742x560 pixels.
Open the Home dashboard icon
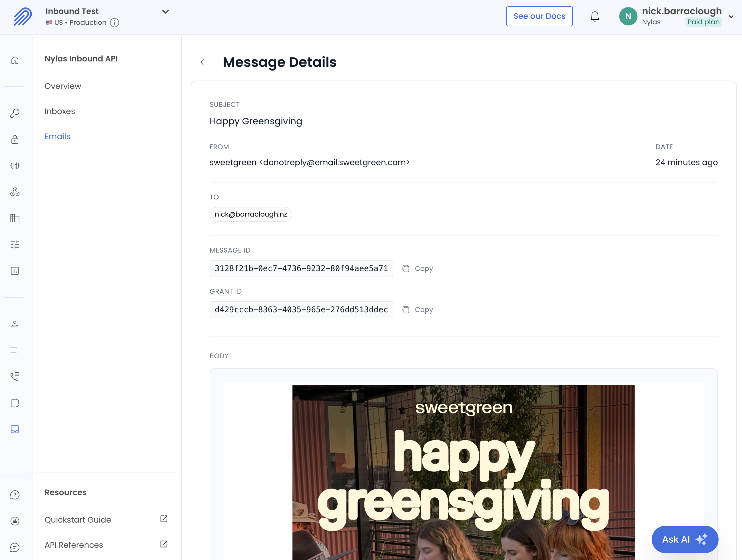tap(15, 60)
